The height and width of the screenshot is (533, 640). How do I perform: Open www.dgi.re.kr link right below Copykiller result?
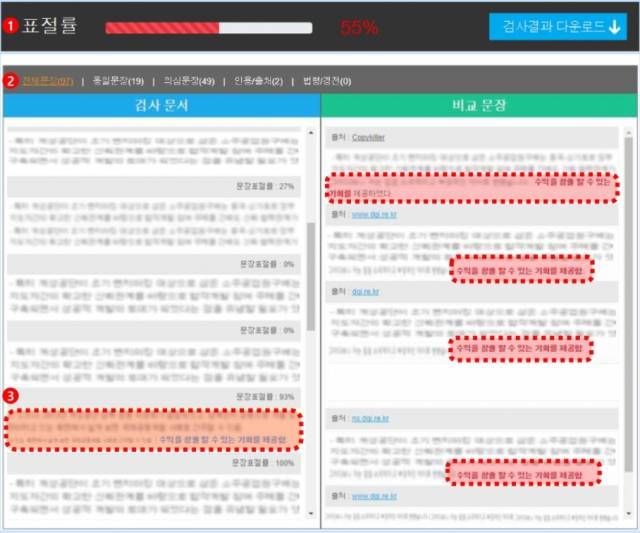pos(374,214)
